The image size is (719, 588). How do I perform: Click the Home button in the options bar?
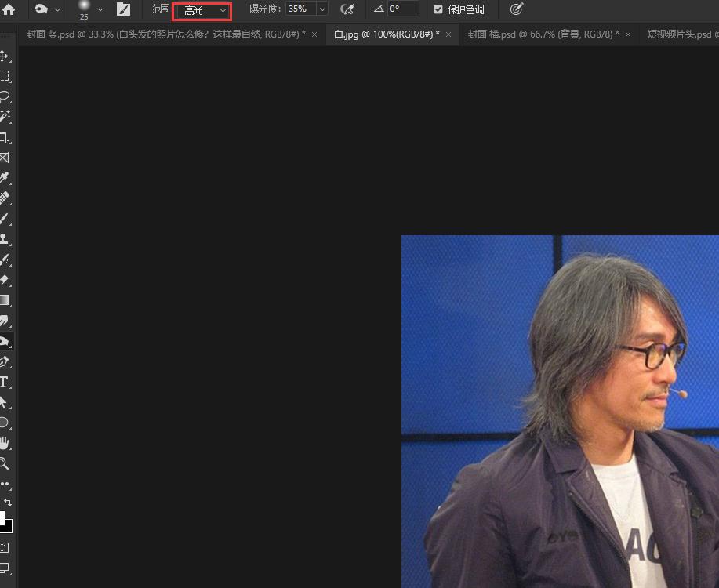(10, 9)
